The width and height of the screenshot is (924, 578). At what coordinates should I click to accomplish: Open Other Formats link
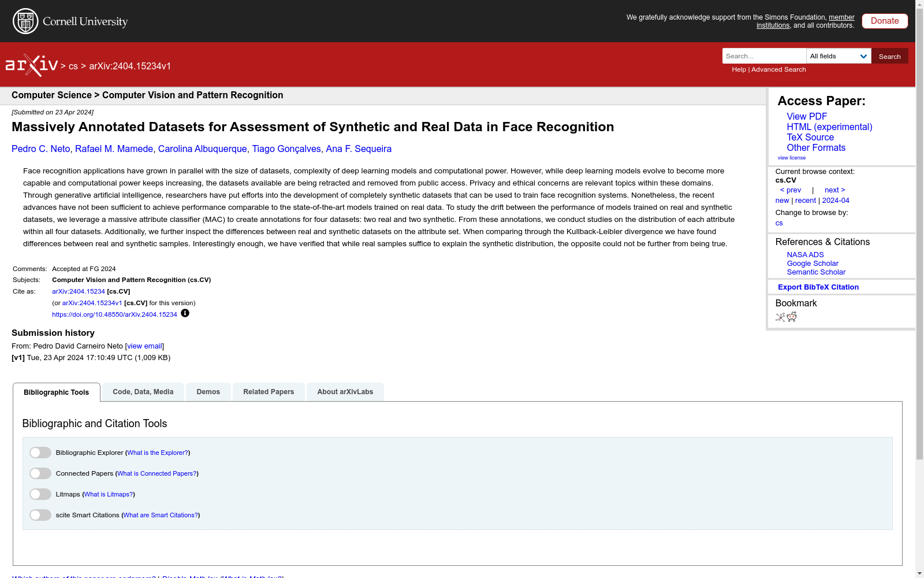(x=816, y=147)
